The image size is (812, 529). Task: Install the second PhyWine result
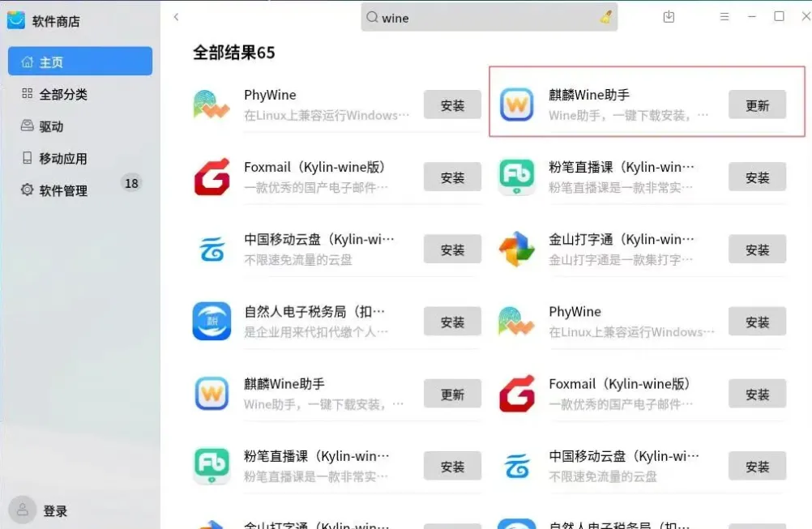tap(757, 322)
